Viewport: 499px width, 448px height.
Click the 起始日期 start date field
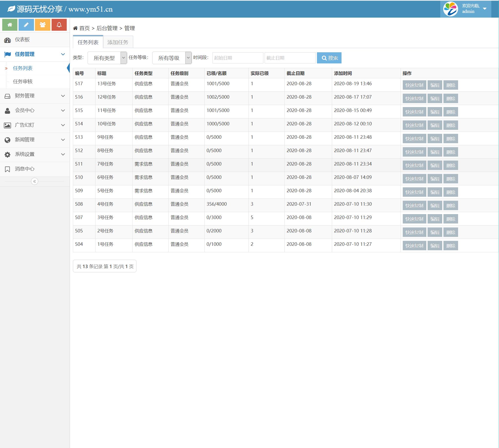point(238,58)
